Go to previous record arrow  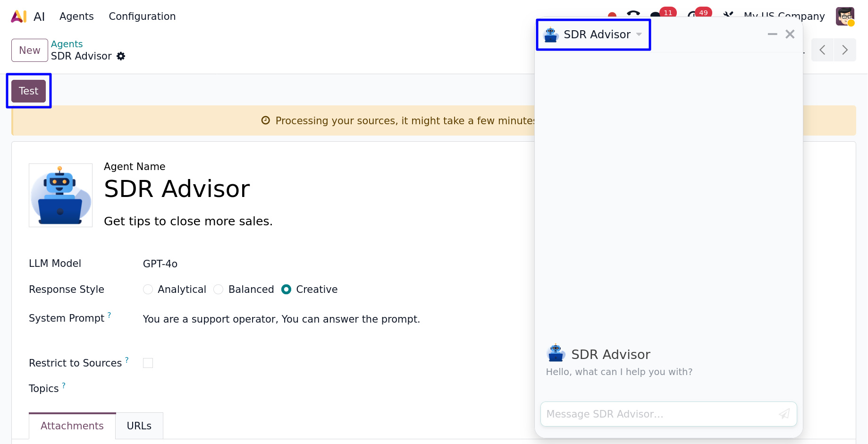coord(823,50)
